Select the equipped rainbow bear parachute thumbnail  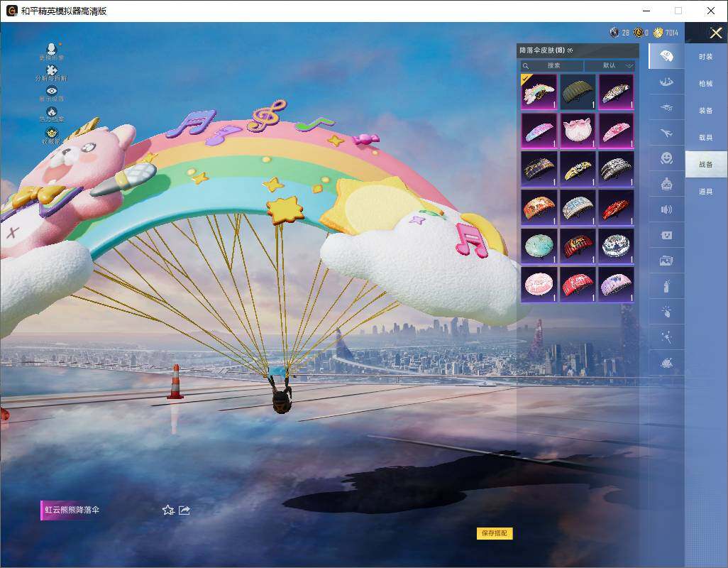[x=539, y=92]
